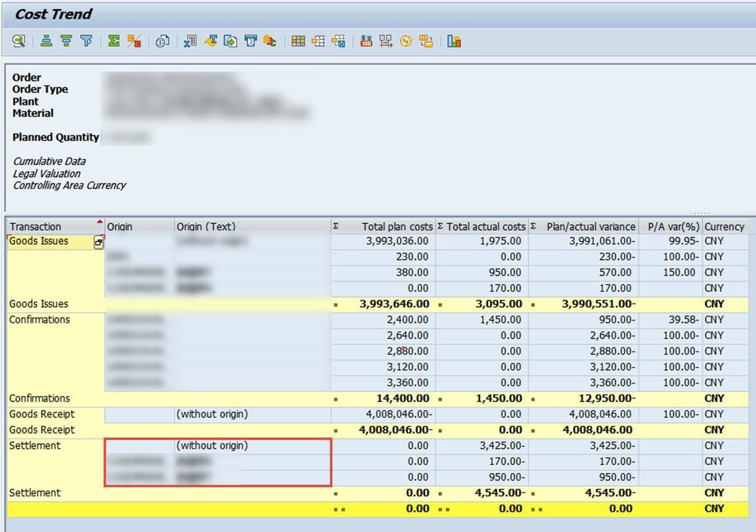This screenshot has height=532, width=756.
Task: Expand the Settlement subtotal row marker
Action: [336, 494]
